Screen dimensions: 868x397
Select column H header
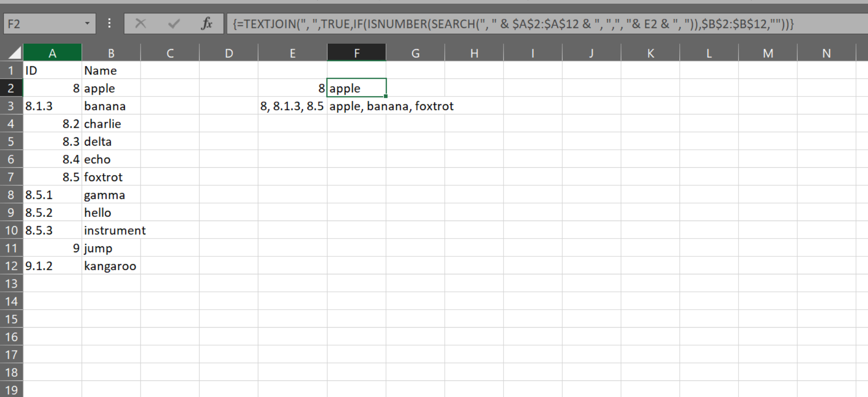pyautogui.click(x=474, y=53)
